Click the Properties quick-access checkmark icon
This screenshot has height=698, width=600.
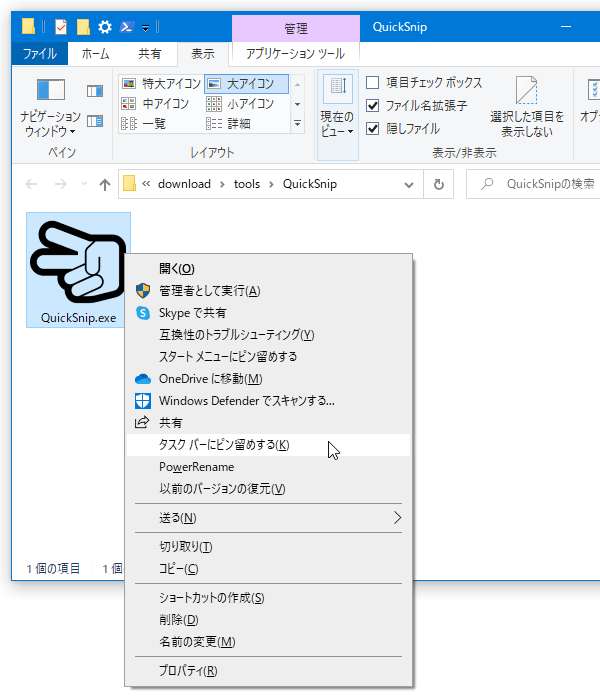tap(61, 28)
